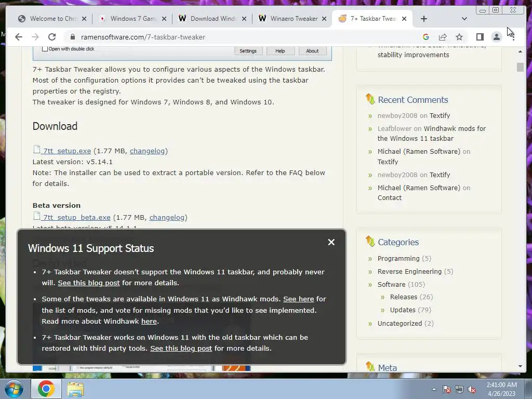Click the 'here' link about Windhawk
Screen dimensions: 532x399
pos(149,321)
